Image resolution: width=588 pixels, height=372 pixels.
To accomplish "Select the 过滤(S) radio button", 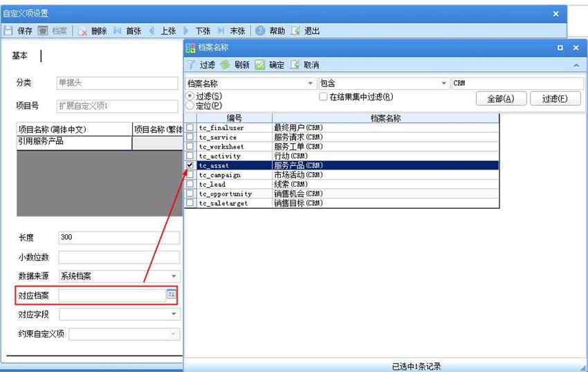I will click(x=190, y=96).
